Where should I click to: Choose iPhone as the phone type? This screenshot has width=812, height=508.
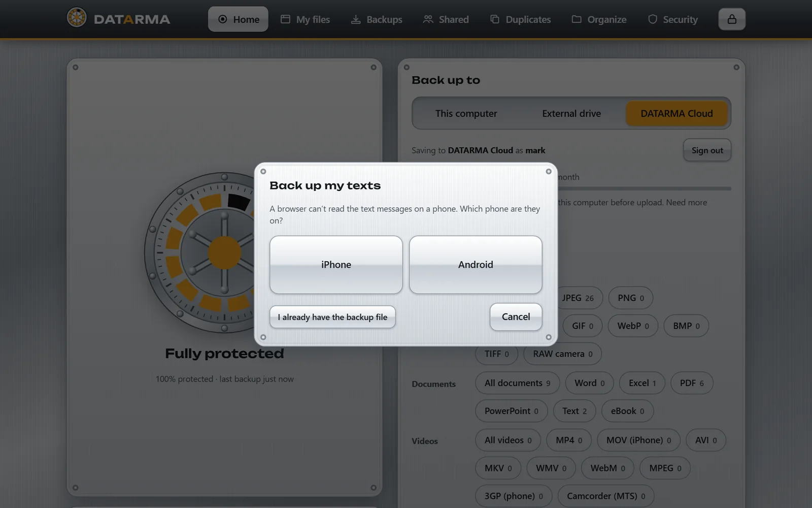(x=336, y=265)
